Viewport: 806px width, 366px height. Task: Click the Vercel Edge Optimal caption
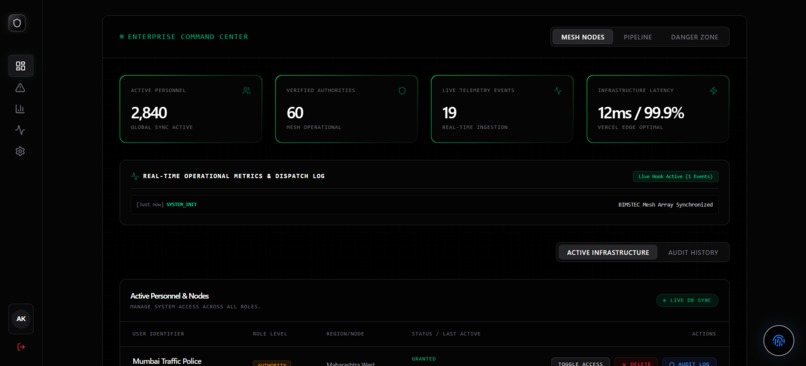coord(630,127)
